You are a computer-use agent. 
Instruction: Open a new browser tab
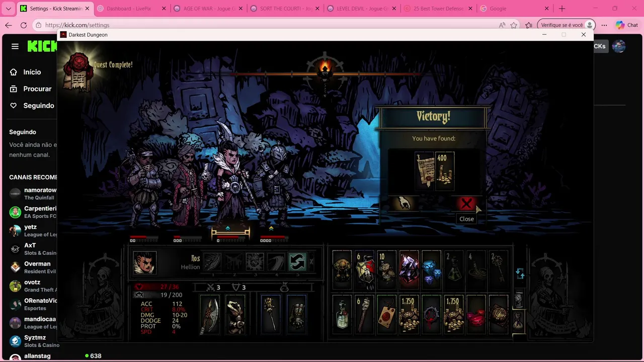562,9
